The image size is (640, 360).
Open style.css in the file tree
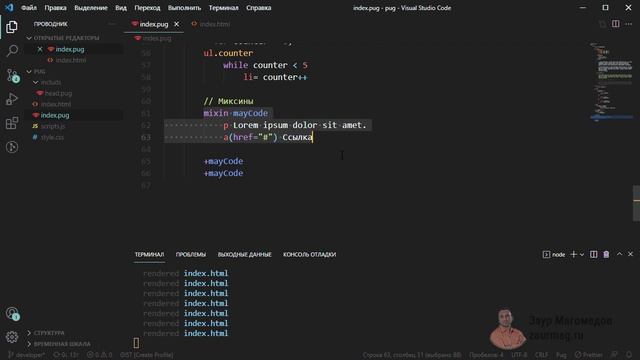(x=52, y=137)
